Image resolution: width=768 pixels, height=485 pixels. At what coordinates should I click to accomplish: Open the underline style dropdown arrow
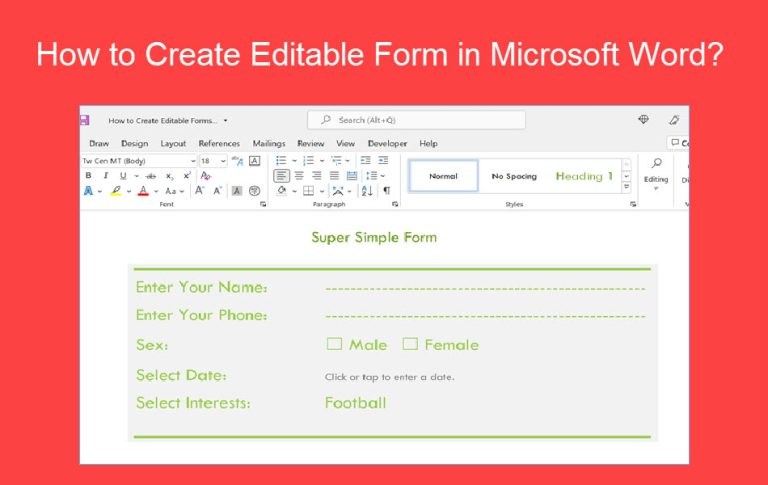(x=136, y=176)
